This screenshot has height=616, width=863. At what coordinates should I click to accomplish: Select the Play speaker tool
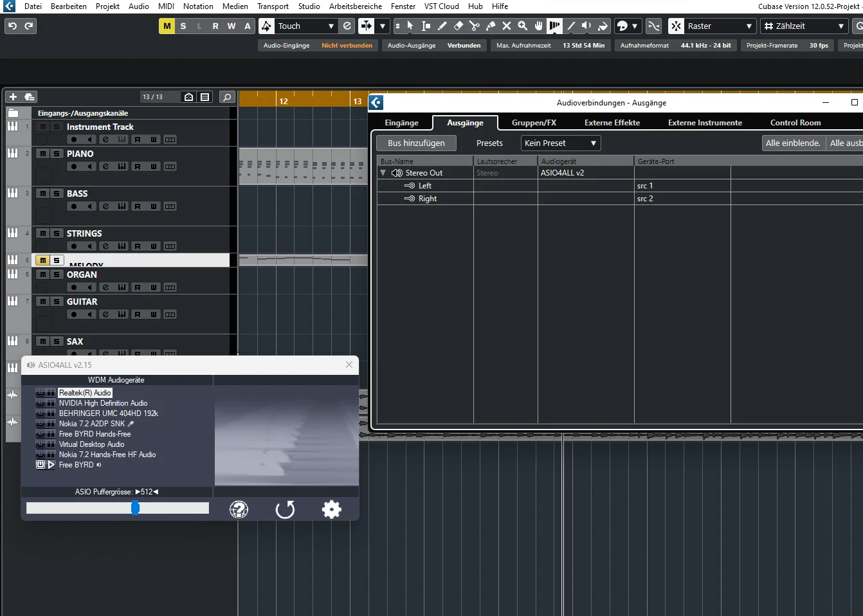coord(586,26)
